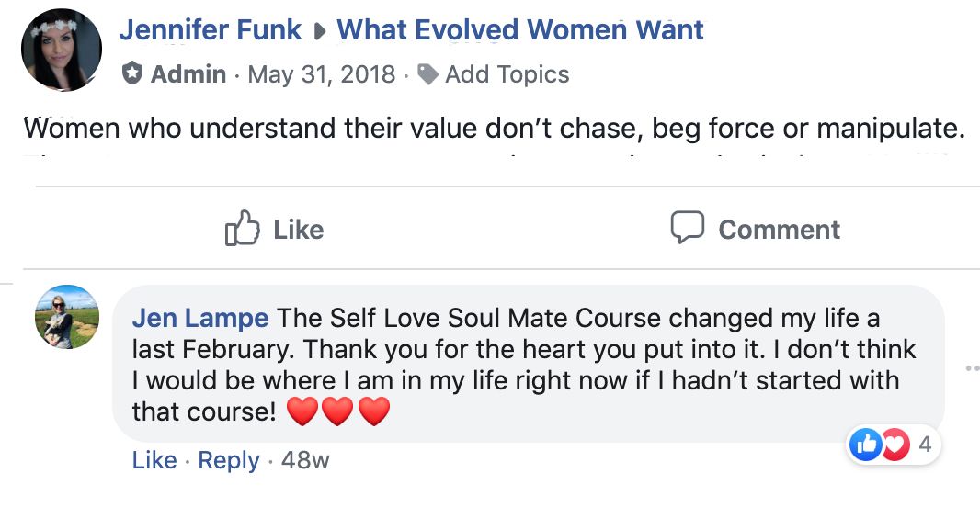Screen dimensions: 980x507
Task: Click the speech bubble Comment icon
Action: point(688,228)
